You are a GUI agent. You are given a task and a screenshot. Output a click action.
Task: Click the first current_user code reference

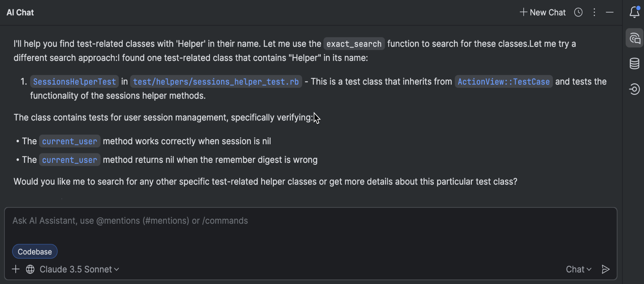tap(70, 142)
